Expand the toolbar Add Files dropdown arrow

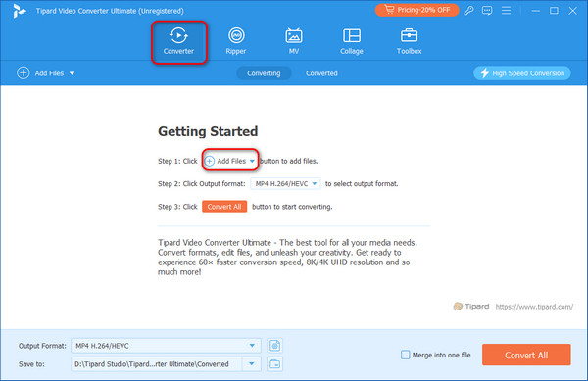click(x=72, y=73)
